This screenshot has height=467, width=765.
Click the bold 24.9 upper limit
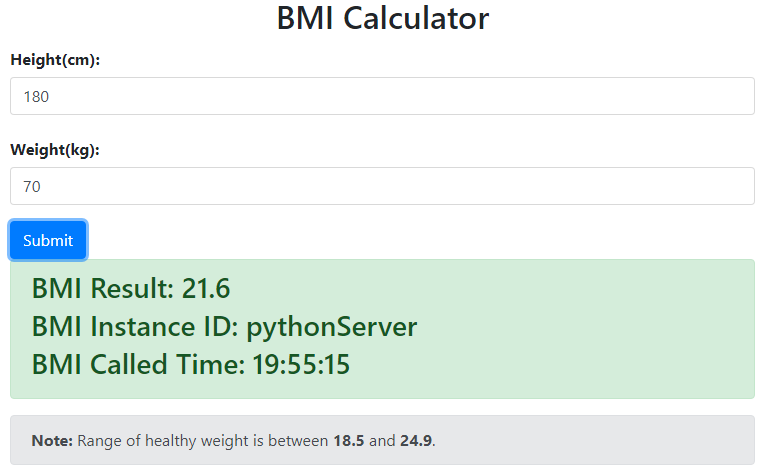[x=416, y=441]
